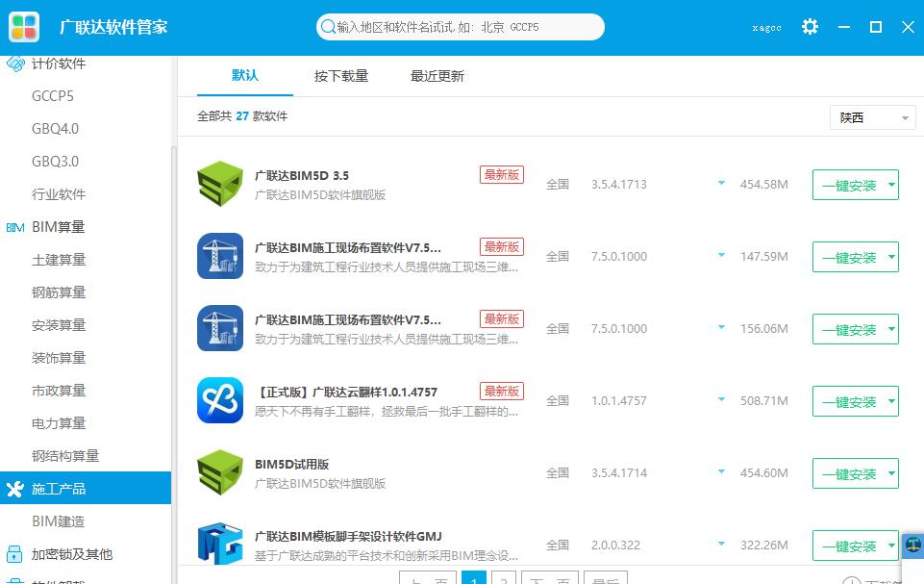
Task: Click the title 广联达BIM5D 3.5
Action: coord(302,176)
